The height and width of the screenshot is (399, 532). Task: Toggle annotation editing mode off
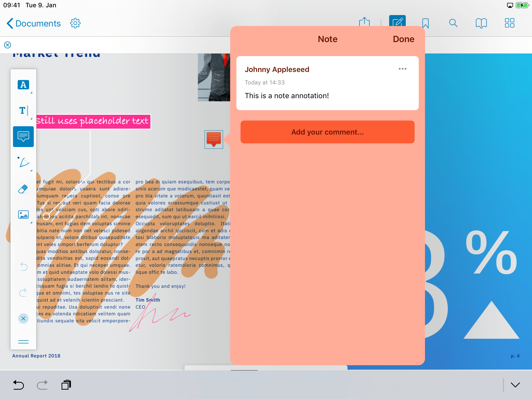397,23
